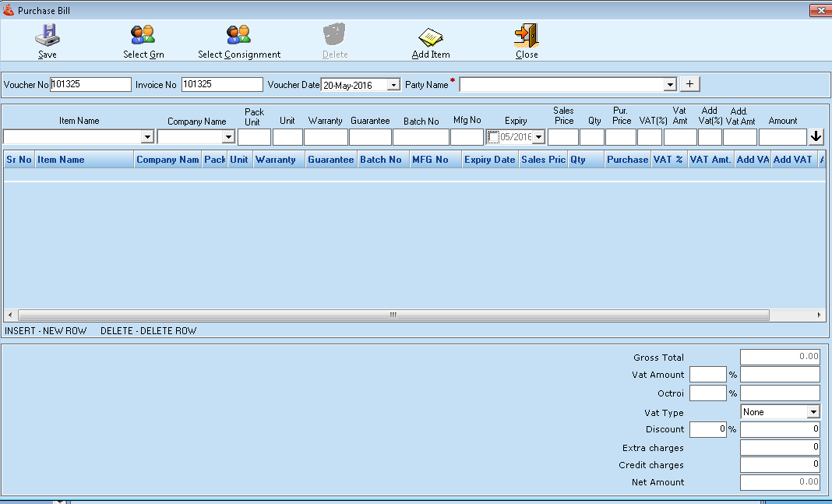The image size is (832, 504).
Task: Click the Purchase Bill title bar icon
Action: (x=7, y=9)
